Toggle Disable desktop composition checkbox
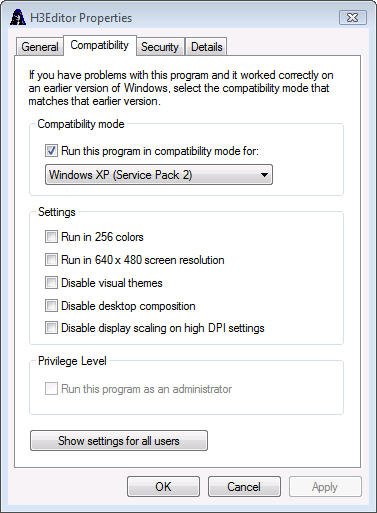The image size is (377, 513). [x=51, y=306]
